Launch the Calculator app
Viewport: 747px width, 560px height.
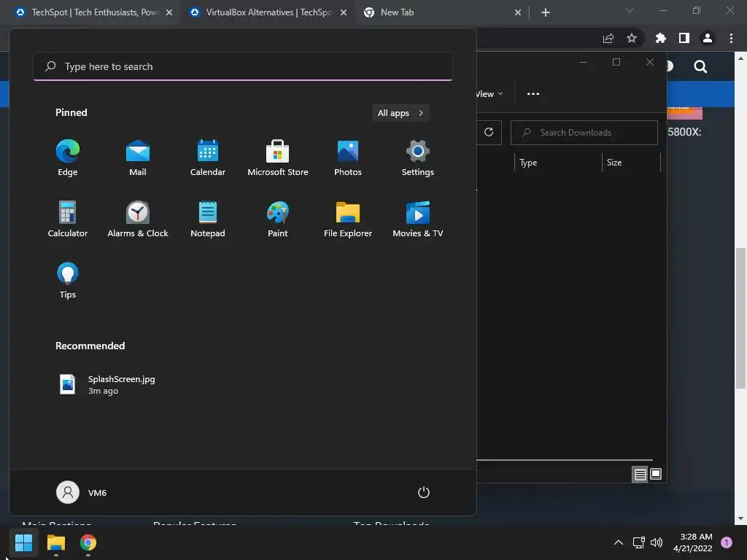coord(68,219)
